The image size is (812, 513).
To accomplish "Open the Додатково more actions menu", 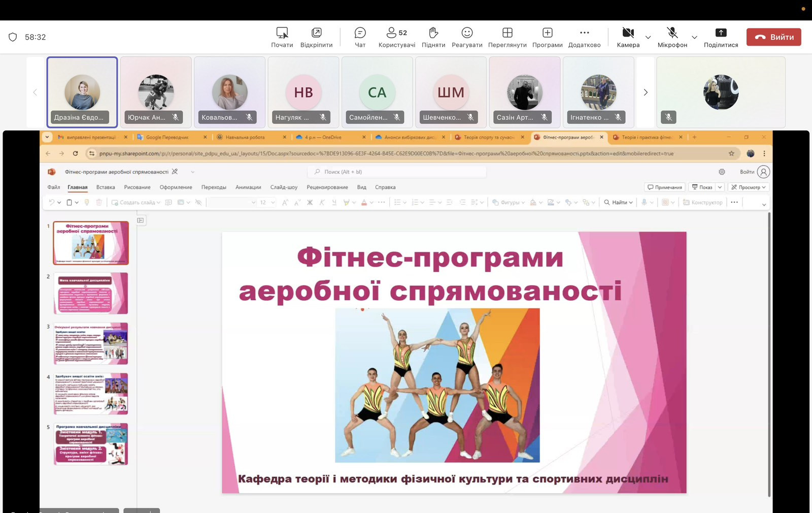I will coord(584,37).
